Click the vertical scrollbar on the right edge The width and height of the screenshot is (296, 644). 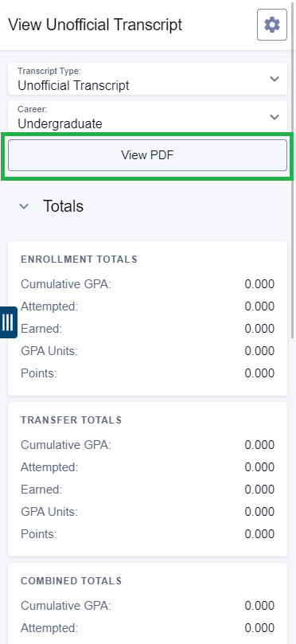[293, 193]
